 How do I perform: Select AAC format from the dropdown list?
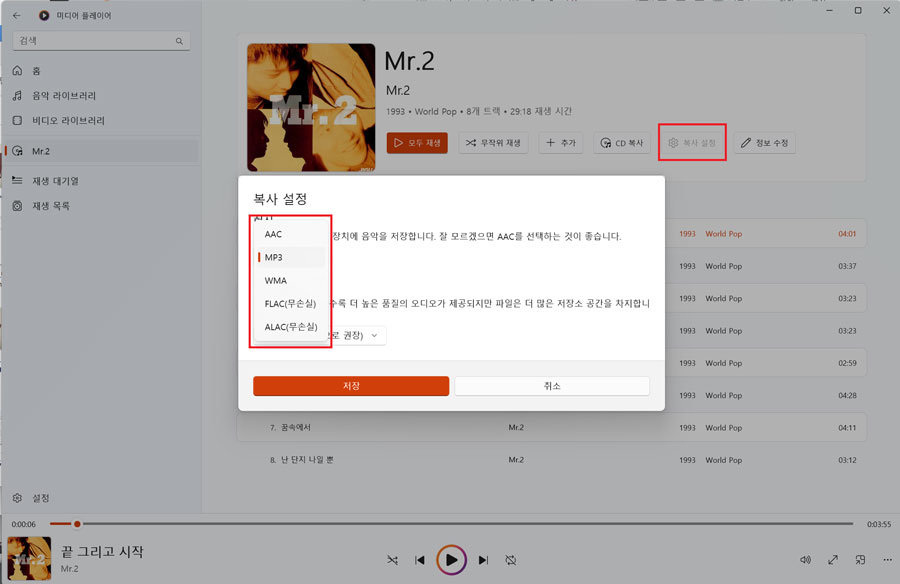click(274, 234)
